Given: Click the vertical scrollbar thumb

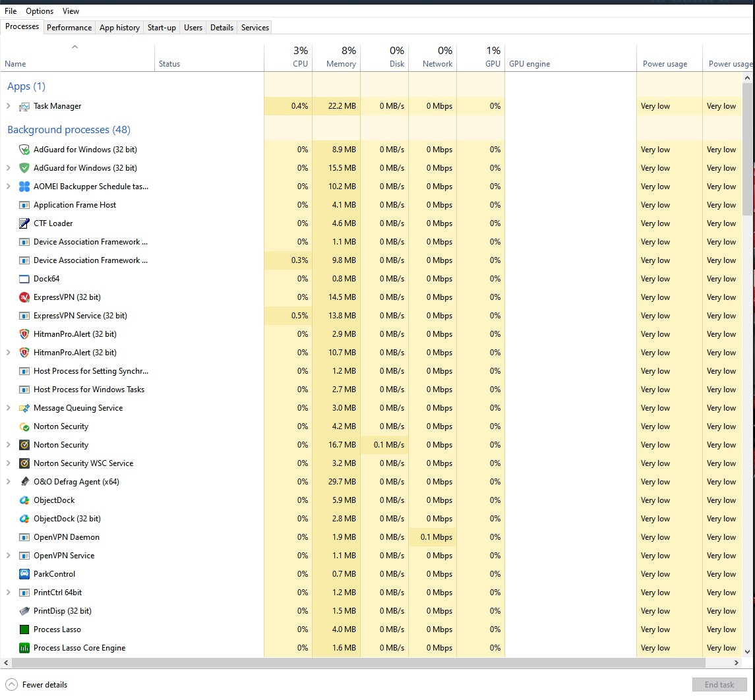Looking at the screenshot, I should [747, 148].
